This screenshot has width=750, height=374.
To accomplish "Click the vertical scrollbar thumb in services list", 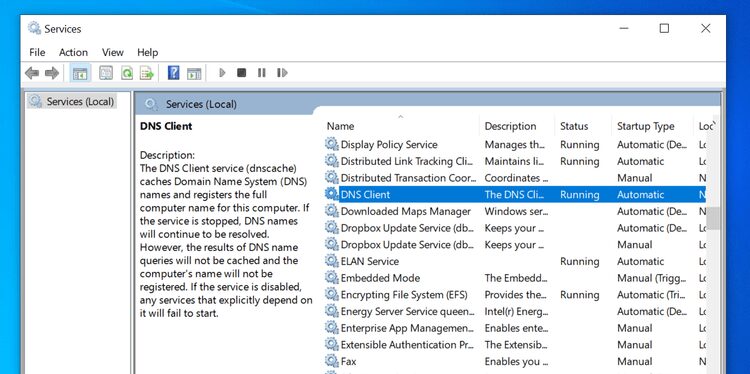I will pyautogui.click(x=713, y=218).
